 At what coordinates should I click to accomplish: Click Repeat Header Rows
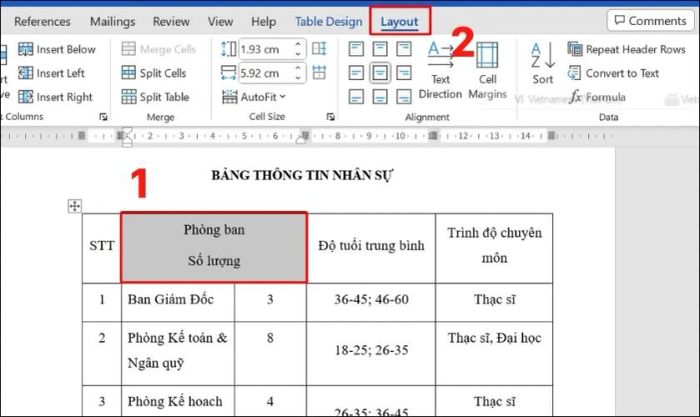click(x=626, y=49)
